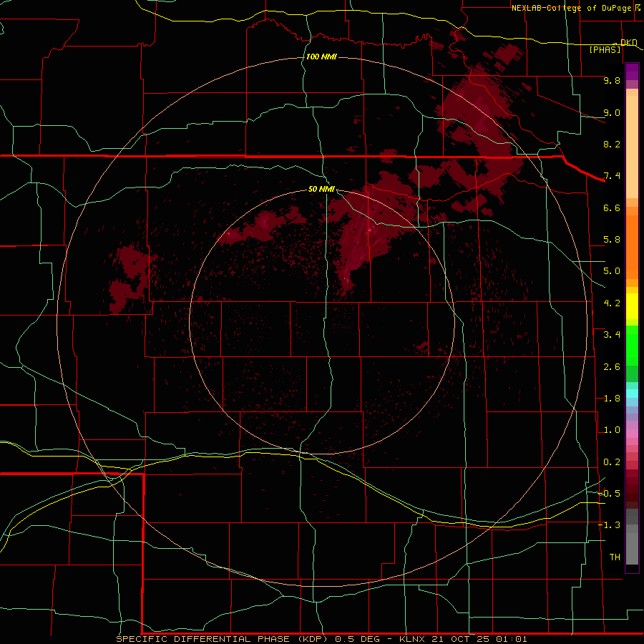Click the TH threshold label
This screenshot has width=644, height=644.
point(615,557)
